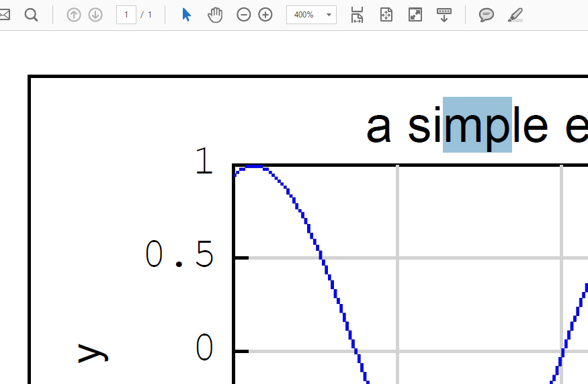Activate the Selection arrow tool

(186, 15)
